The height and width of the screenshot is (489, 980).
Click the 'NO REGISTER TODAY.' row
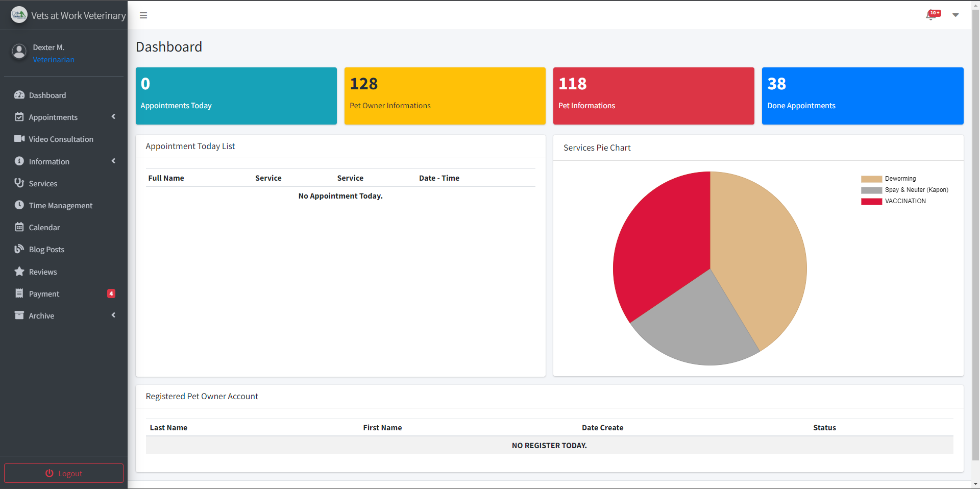[549, 445]
